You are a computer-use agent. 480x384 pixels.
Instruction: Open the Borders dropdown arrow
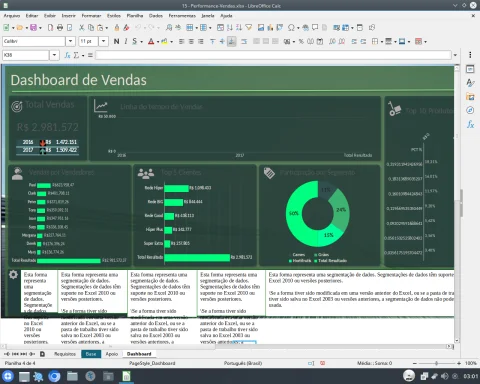pyautogui.click(x=382, y=42)
